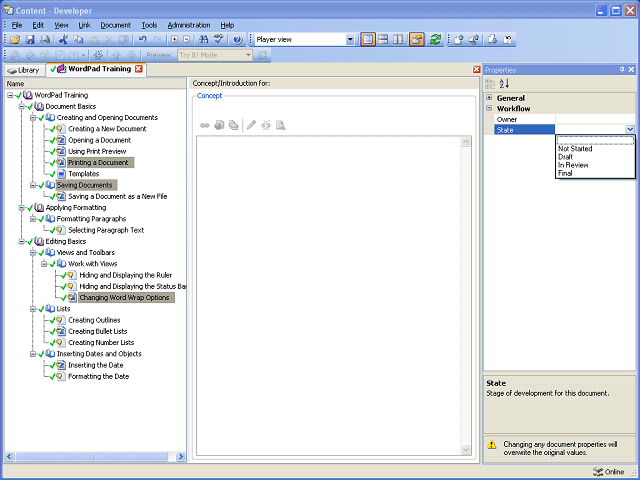This screenshot has width=640, height=480.
Task: Click the Expand all toolbar icon
Action: click(175, 40)
